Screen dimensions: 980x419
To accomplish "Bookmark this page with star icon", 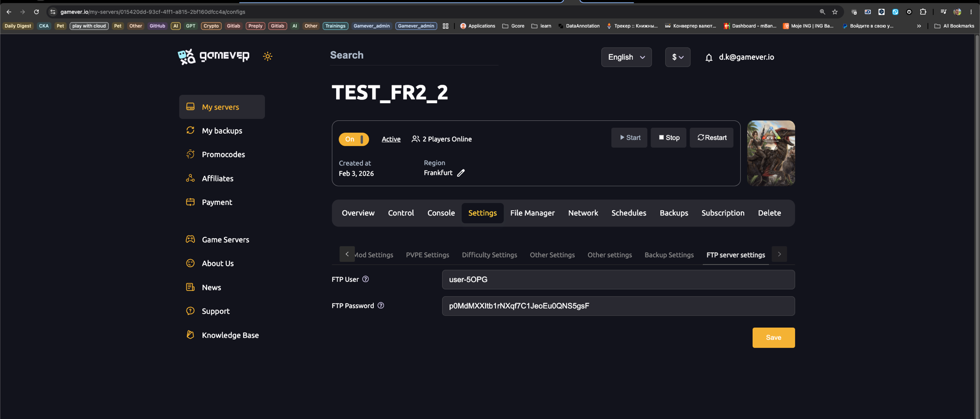I will (x=835, y=12).
